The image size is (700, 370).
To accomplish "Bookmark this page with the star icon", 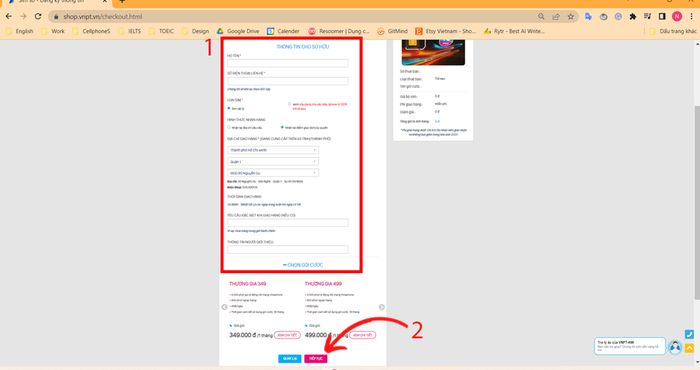I will 571,17.
